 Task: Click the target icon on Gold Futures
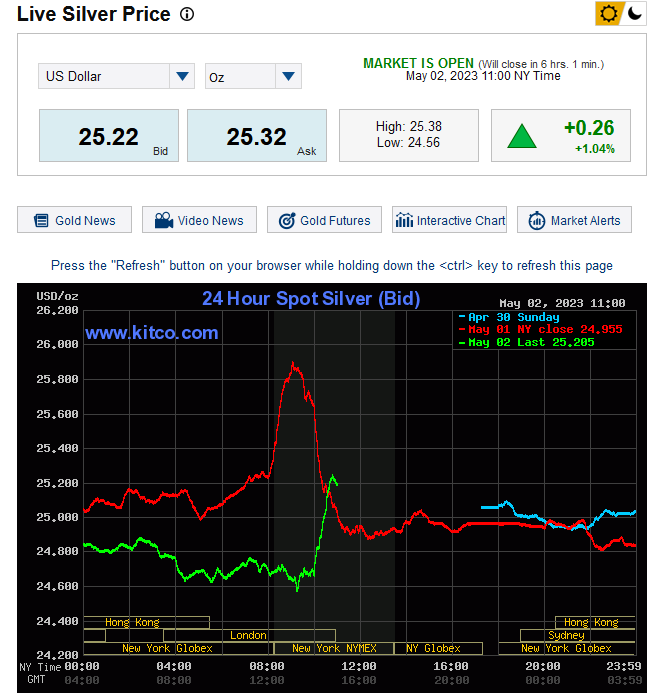[x=287, y=220]
